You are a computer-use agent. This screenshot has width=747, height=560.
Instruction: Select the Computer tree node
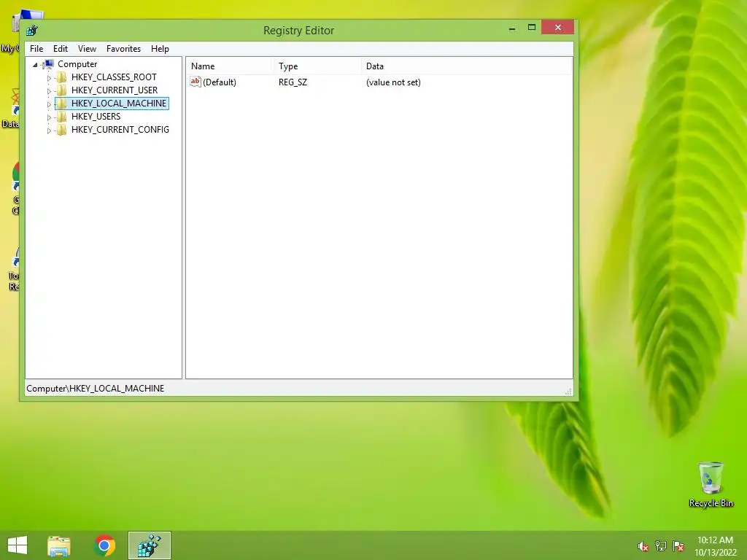[x=77, y=64]
